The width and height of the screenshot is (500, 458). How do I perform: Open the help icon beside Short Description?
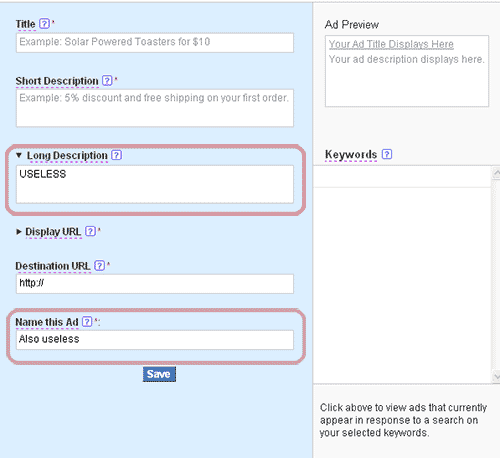107,80
